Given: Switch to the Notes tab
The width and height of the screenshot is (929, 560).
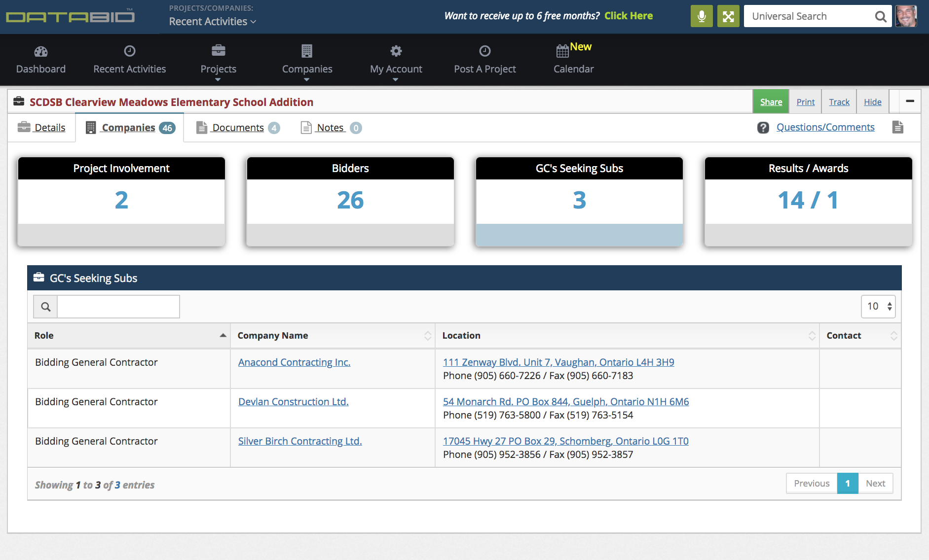Looking at the screenshot, I should click(x=331, y=128).
